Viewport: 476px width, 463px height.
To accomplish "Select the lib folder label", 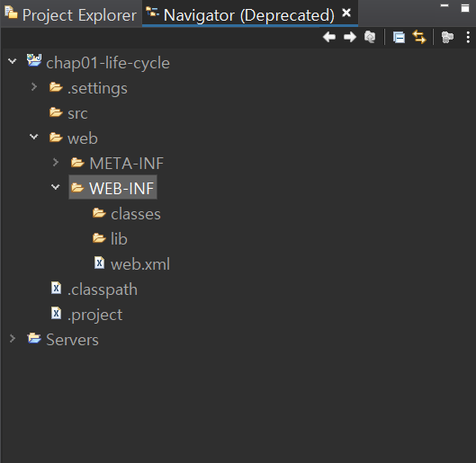I will 119,238.
